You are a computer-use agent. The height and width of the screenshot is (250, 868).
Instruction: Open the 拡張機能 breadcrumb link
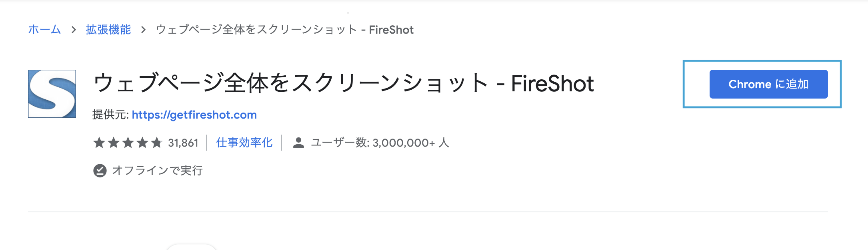108,30
